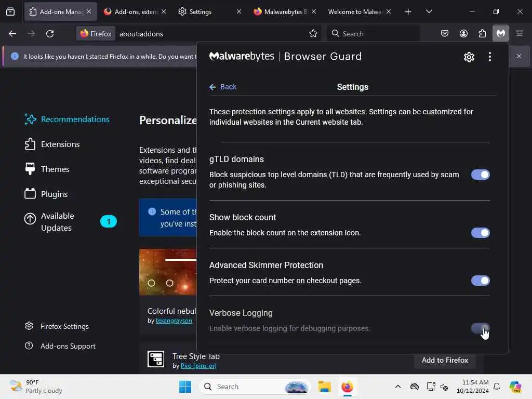Close the Add-ons Manager tab
Screen dimensions: 532x399
pos(89,11)
